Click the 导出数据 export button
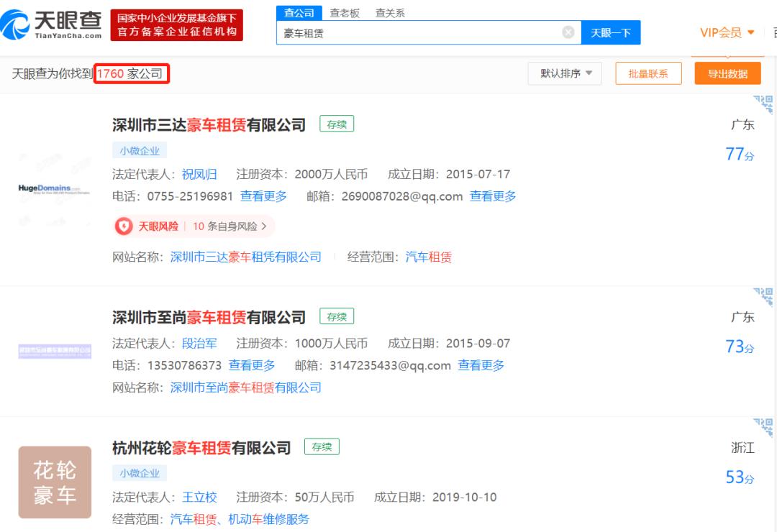777x532 pixels. (727, 73)
